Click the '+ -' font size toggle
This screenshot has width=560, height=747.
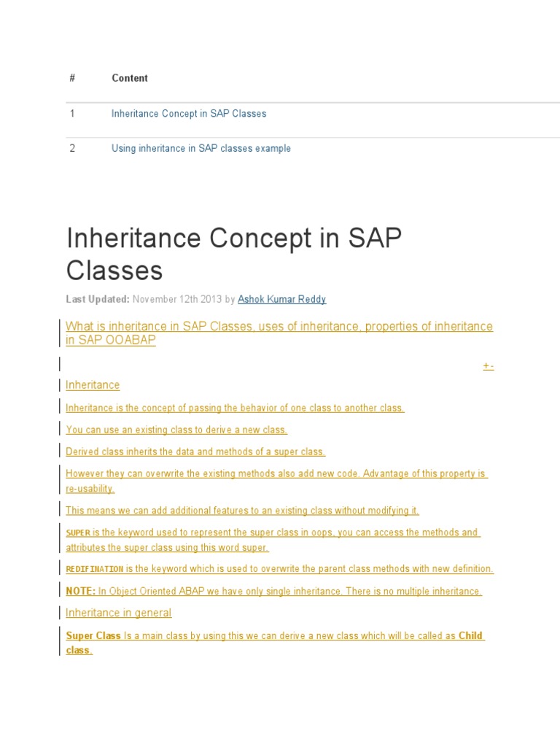click(x=488, y=365)
